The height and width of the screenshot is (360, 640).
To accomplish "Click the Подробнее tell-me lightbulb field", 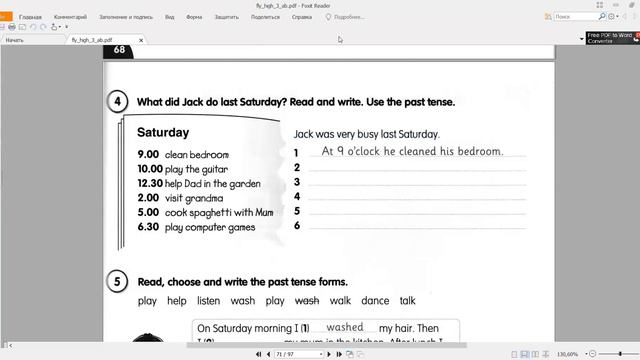I will [x=345, y=17].
